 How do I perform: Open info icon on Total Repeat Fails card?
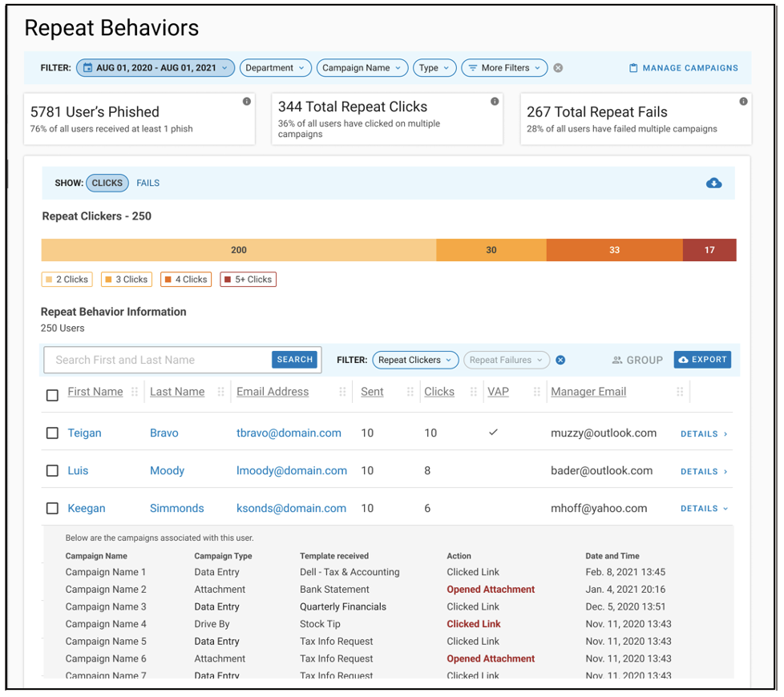click(743, 102)
